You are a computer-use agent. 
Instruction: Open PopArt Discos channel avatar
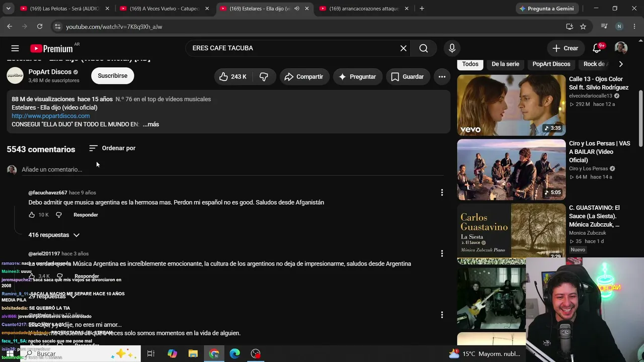pos(15,75)
